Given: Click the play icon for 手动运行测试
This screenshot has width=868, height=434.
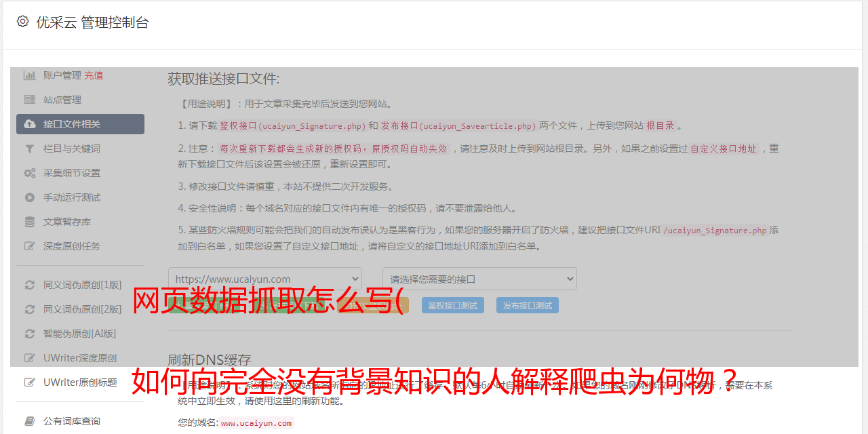Looking at the screenshot, I should pyautogui.click(x=30, y=197).
